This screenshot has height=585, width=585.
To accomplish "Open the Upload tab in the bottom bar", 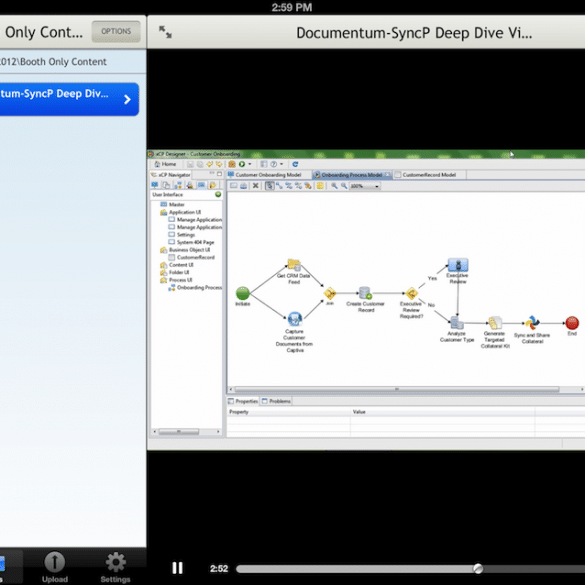I will pos(55,567).
